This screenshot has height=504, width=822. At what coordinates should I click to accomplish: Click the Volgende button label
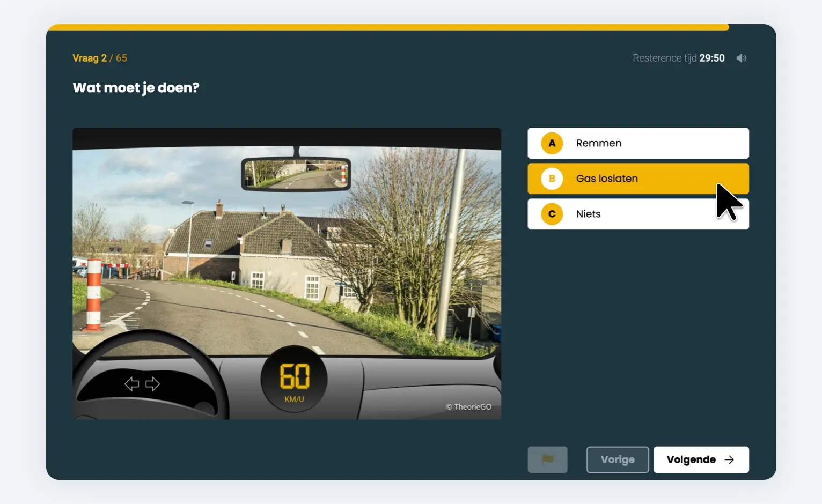coord(691,459)
